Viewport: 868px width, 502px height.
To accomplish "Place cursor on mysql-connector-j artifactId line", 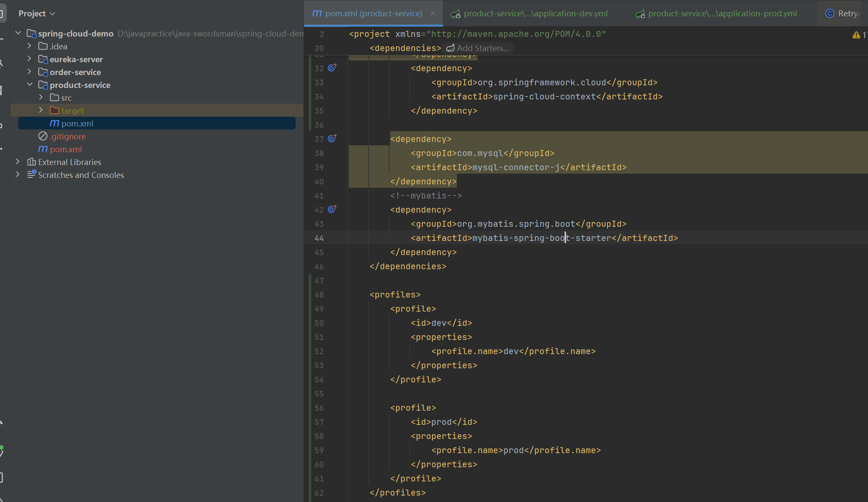I will (518, 167).
